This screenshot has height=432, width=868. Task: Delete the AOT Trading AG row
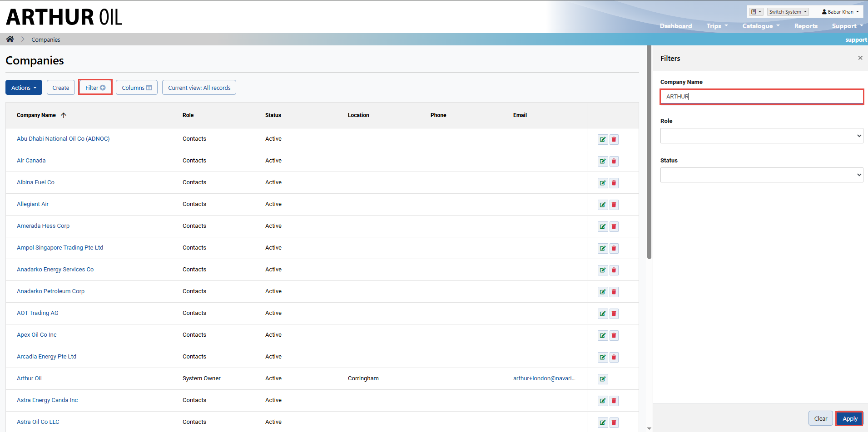(614, 314)
